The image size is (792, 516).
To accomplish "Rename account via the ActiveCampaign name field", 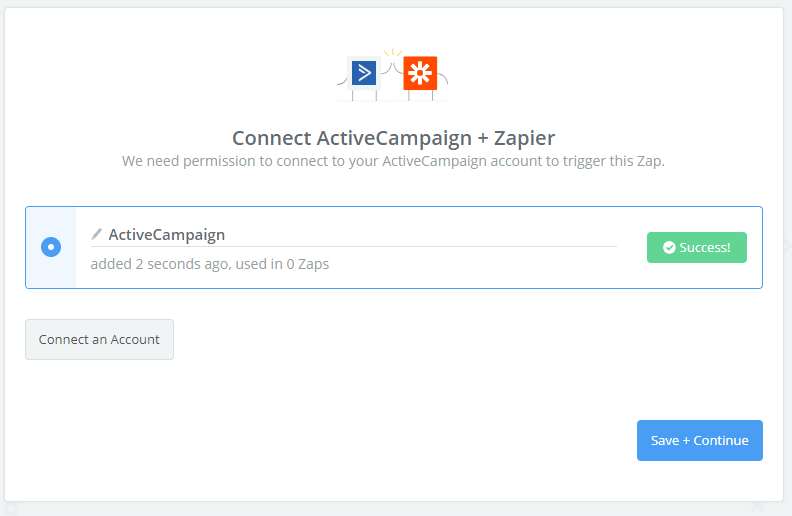I will click(354, 235).
